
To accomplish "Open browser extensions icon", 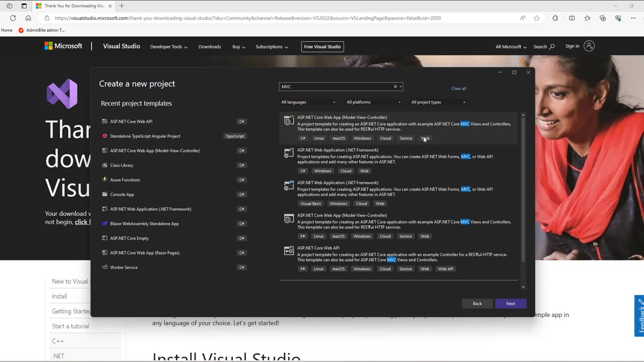I will [x=555, y=18].
